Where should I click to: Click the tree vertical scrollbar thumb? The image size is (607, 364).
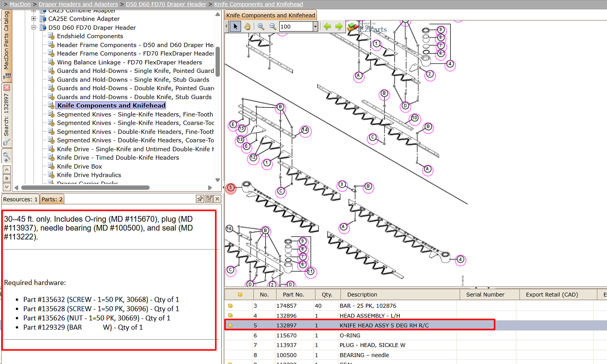(x=218, y=61)
